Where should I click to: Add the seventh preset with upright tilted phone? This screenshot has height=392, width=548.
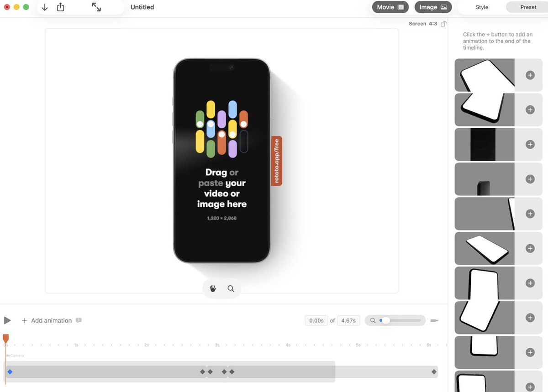click(x=530, y=283)
